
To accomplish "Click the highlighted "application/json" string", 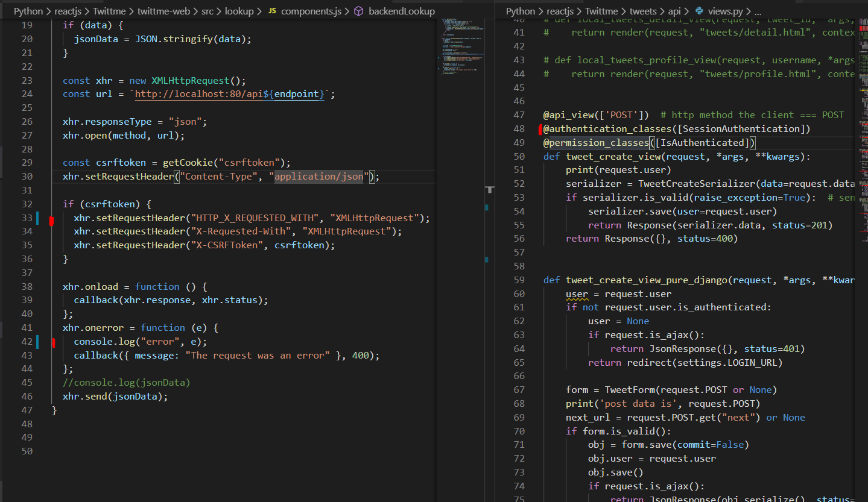I will click(319, 177).
